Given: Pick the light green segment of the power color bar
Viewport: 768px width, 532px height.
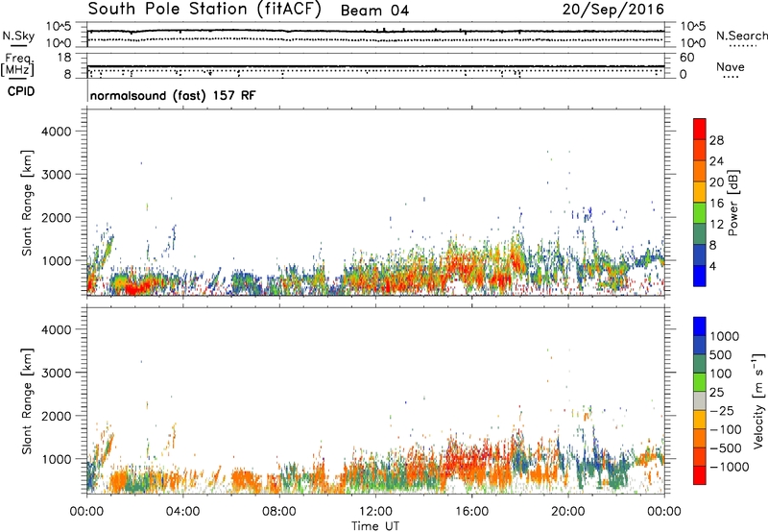Looking at the screenshot, I should point(700,213).
